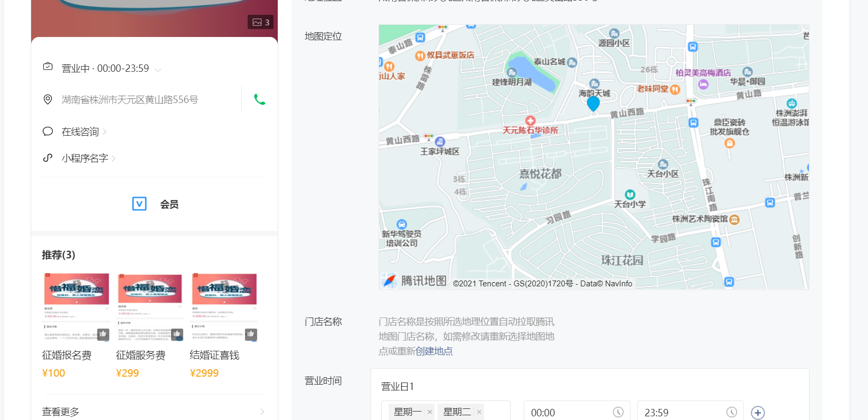Expand business hours chevron next to 00:00-23:59
Viewport: 868px width, 420px height.
pos(158,69)
